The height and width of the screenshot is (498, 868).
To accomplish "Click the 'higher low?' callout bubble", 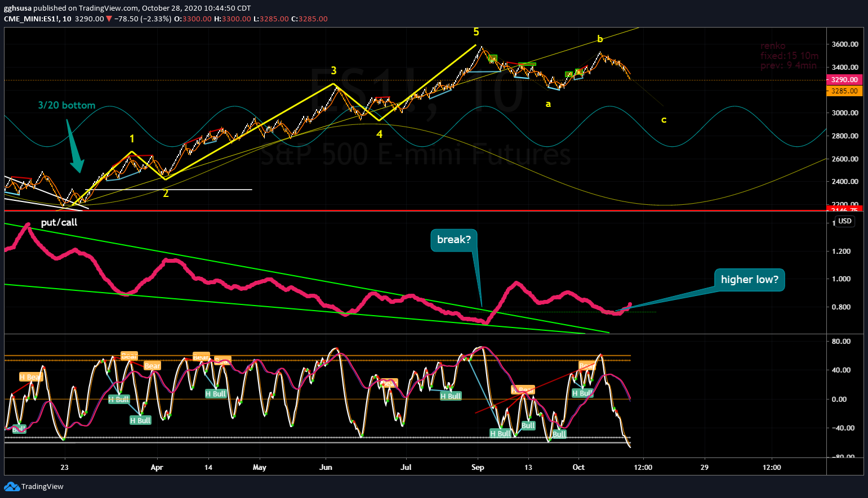I will [x=749, y=280].
